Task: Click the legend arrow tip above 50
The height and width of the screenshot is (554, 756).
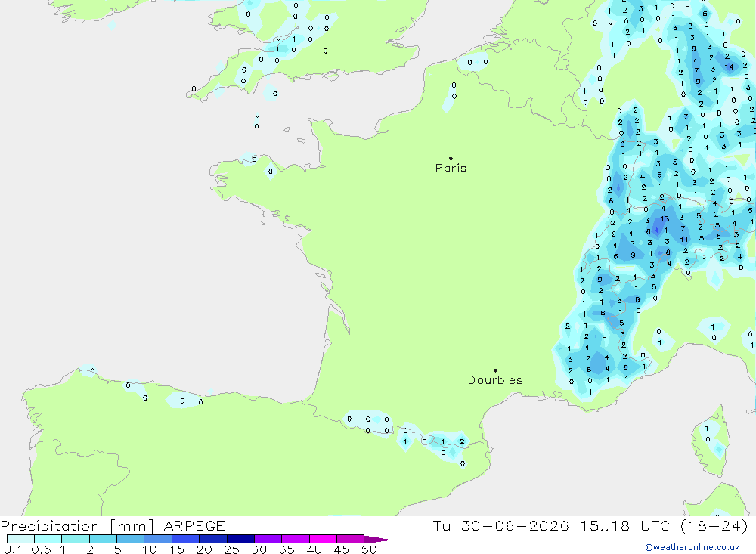Action: [x=378, y=539]
